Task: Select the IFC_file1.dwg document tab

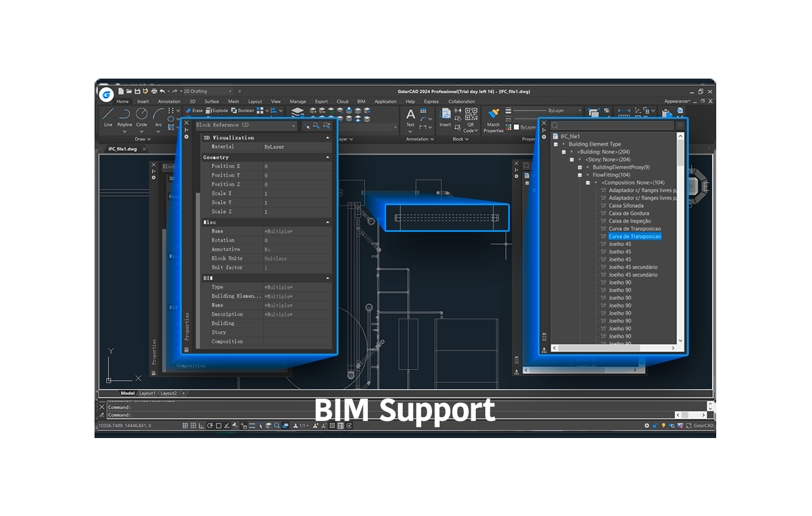Action: (122, 149)
